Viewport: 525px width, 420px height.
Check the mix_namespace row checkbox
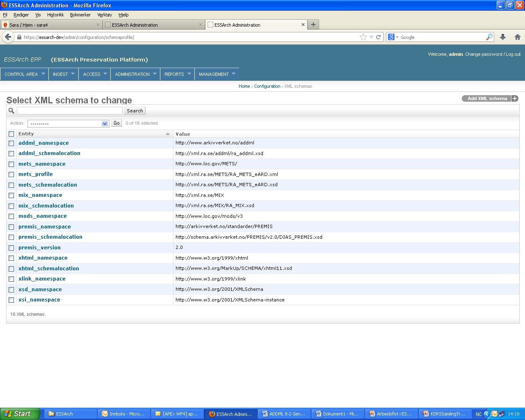coord(11,195)
